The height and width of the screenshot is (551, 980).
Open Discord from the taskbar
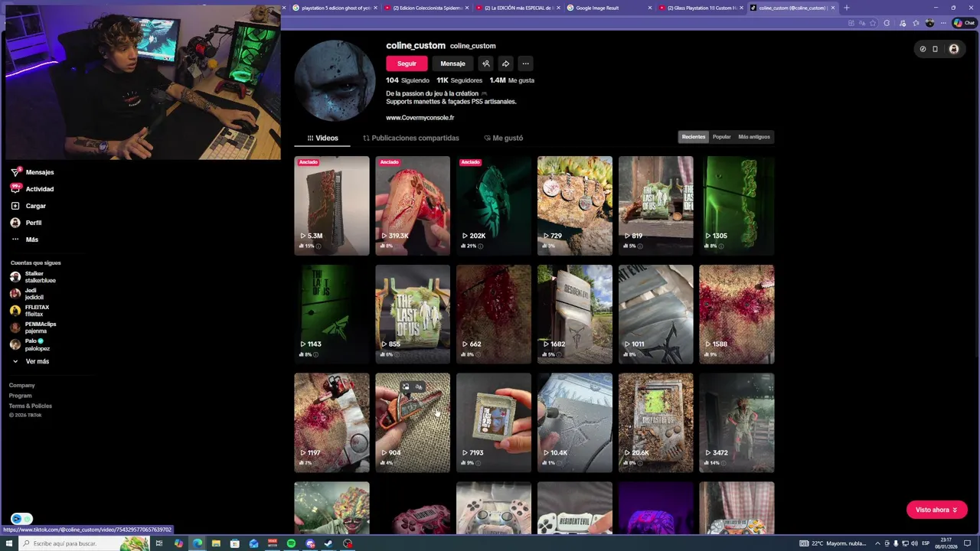coord(310,543)
